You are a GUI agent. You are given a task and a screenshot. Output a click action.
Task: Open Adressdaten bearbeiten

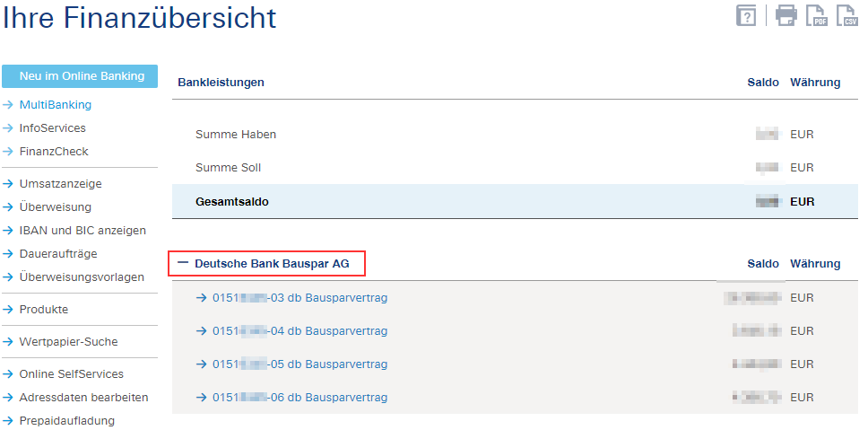click(x=83, y=398)
